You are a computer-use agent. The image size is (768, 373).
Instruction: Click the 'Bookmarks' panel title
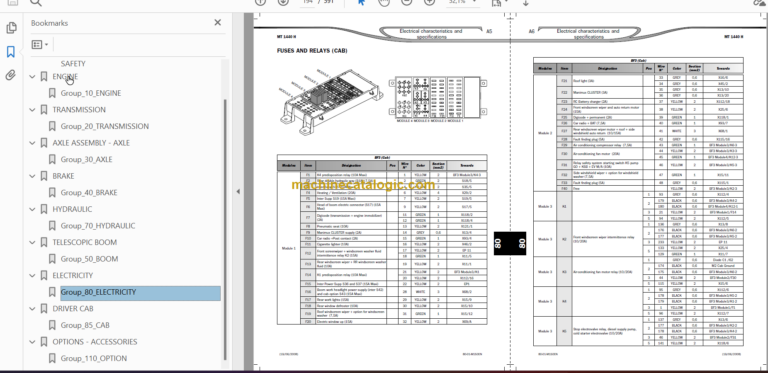(x=49, y=23)
